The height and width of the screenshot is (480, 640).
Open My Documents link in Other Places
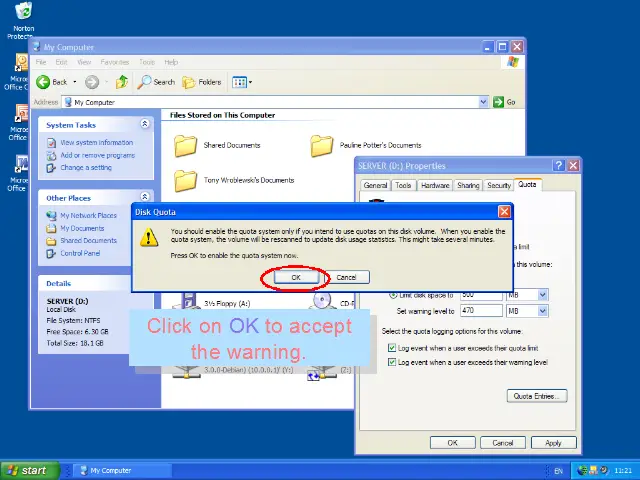pos(82,228)
